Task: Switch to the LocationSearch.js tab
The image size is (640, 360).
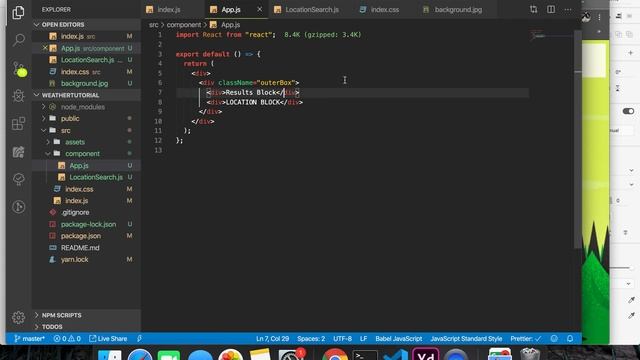Action: pos(311,9)
